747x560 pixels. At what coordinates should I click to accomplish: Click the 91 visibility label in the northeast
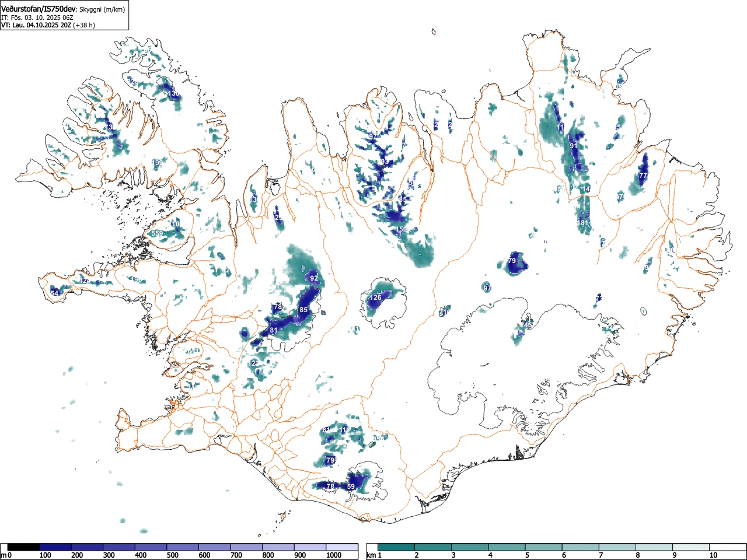click(573, 146)
